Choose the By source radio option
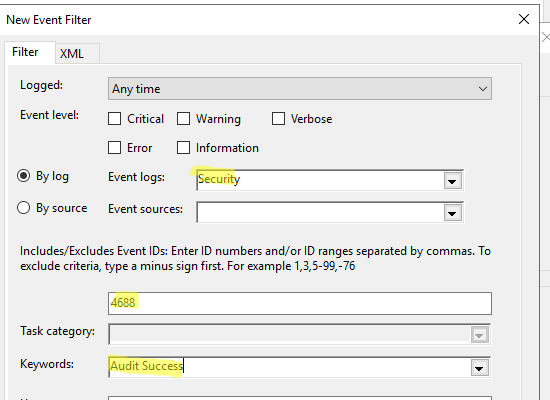Screen dimensions: 550x400 (x=24, y=208)
